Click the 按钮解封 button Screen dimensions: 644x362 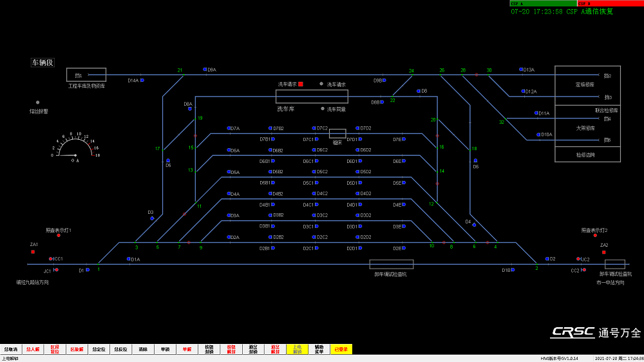231,349
